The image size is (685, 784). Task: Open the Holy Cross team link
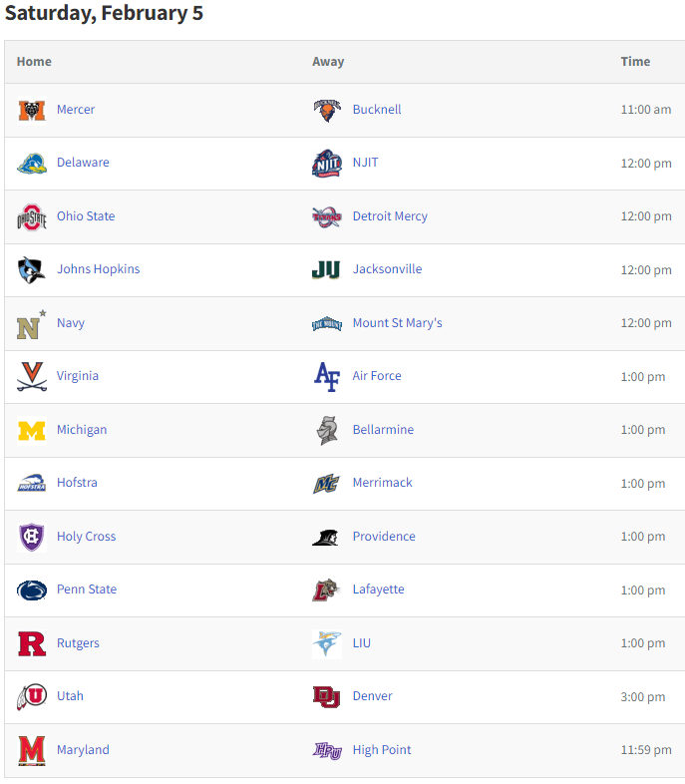[87, 537]
